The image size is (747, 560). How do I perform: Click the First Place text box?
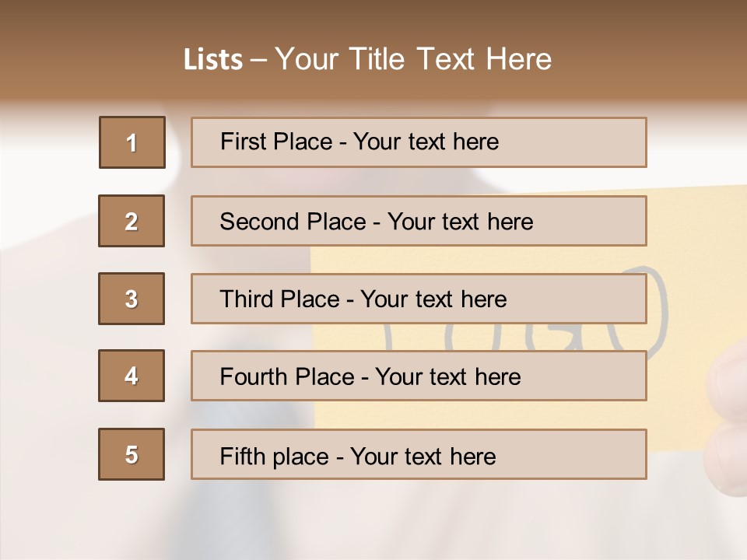pyautogui.click(x=419, y=142)
